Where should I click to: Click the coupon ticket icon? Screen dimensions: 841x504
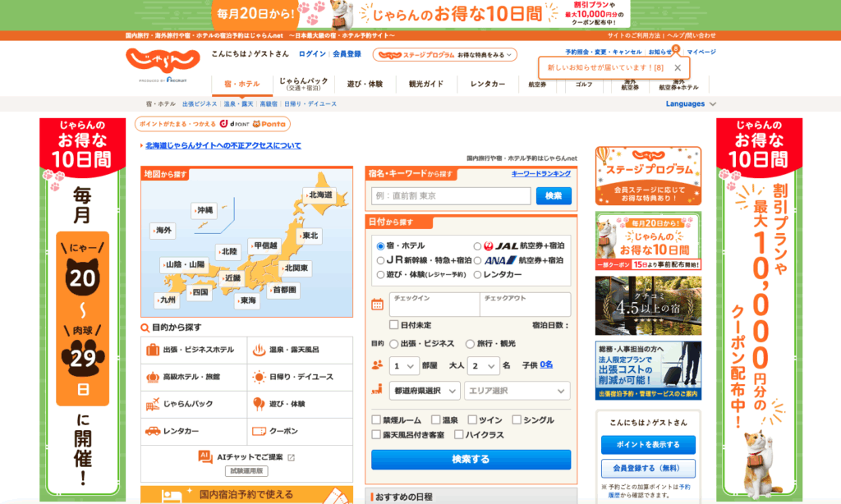click(259, 431)
